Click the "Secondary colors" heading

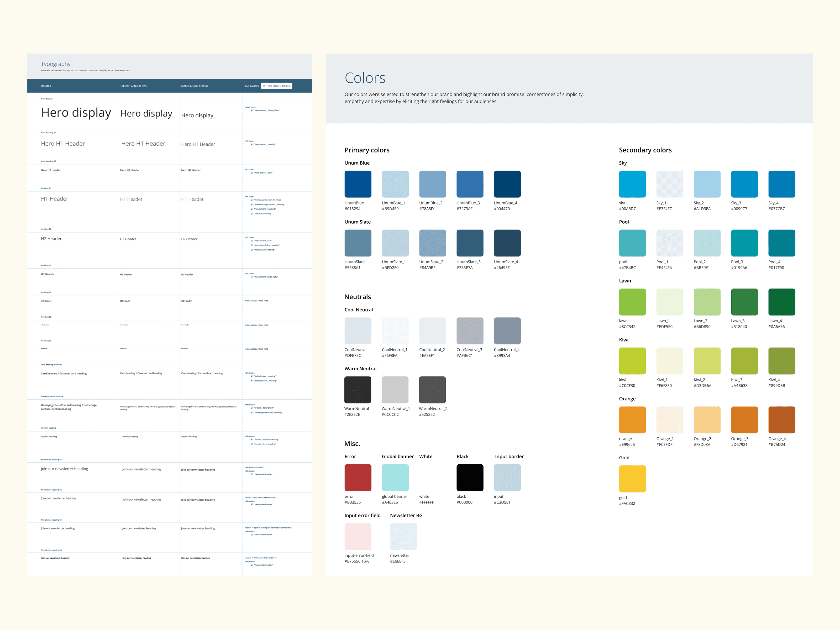pos(645,150)
